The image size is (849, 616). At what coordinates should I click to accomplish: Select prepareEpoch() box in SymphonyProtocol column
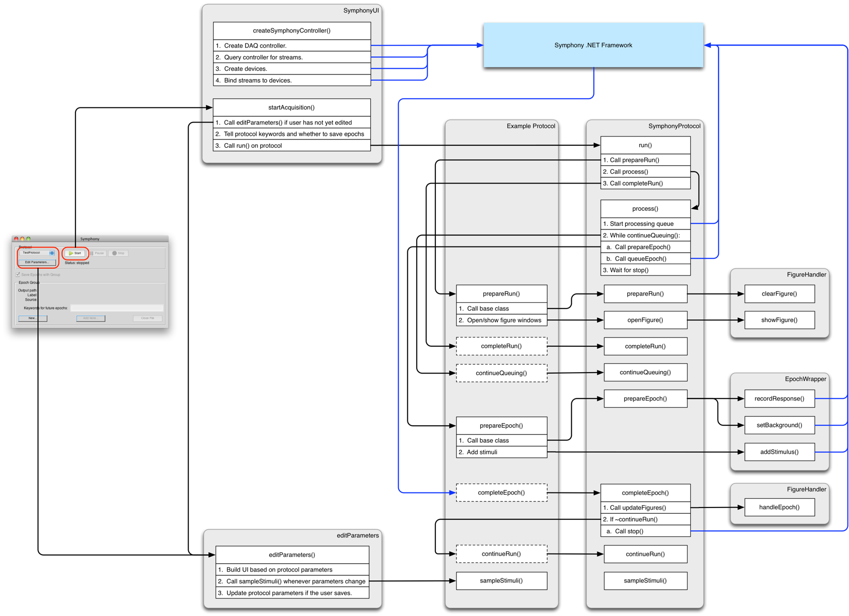coord(645,398)
